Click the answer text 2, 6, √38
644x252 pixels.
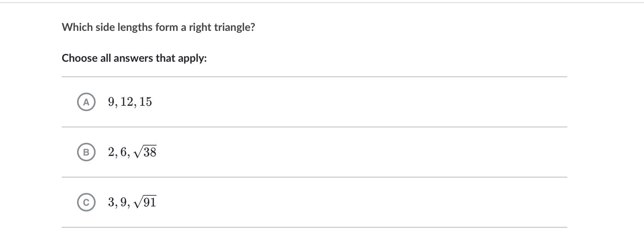pos(132,152)
